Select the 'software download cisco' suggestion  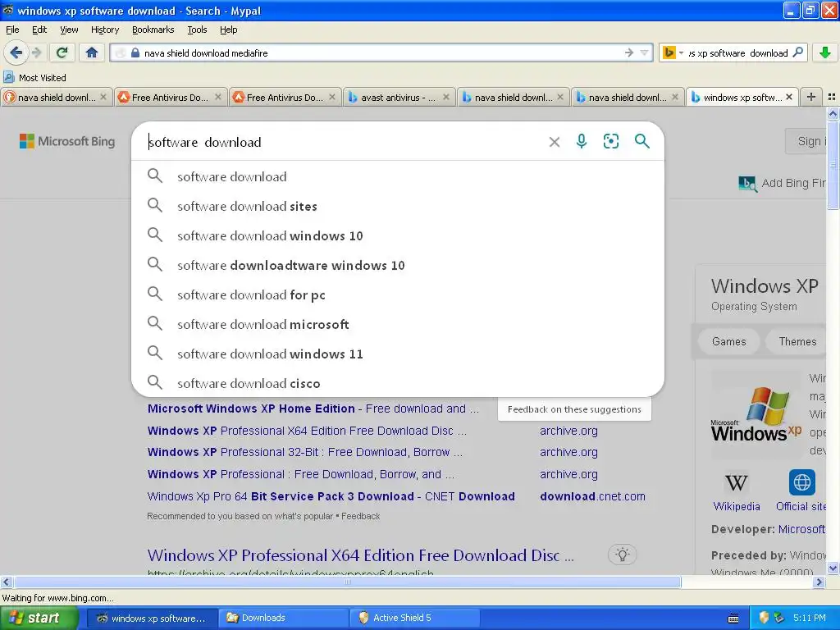pyautogui.click(x=398, y=383)
